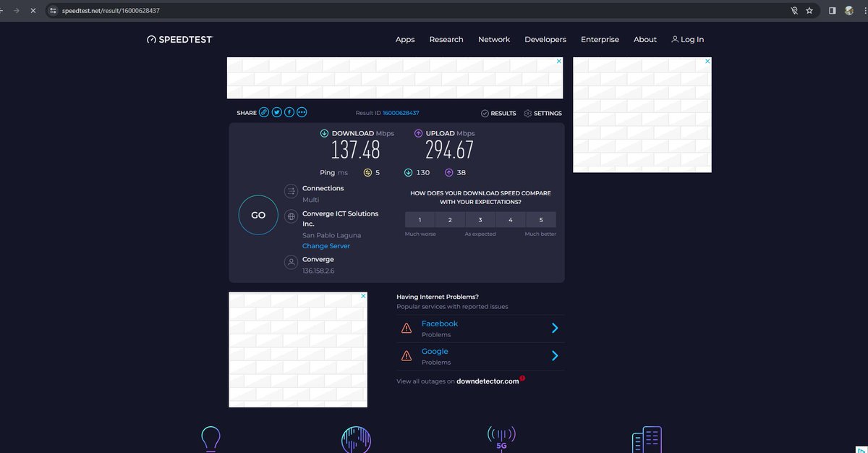Screen dimensions: 868x453
Task: Open the Research menu
Action: point(446,40)
